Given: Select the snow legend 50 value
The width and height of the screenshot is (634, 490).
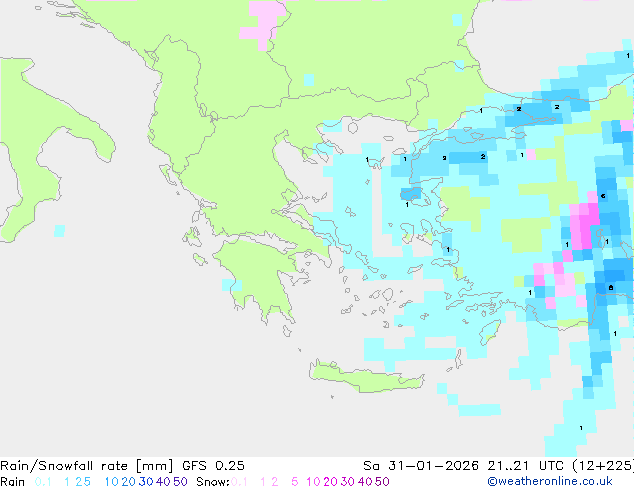Looking at the screenshot, I should [382, 482].
